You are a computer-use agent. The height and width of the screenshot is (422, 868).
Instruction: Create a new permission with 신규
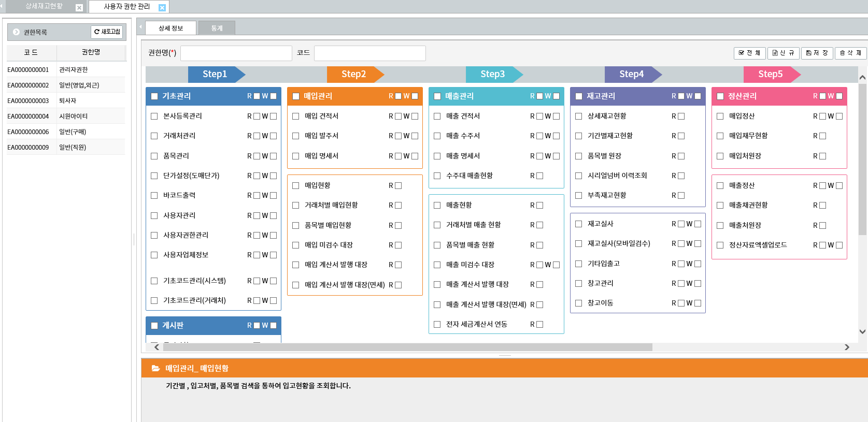pos(783,53)
